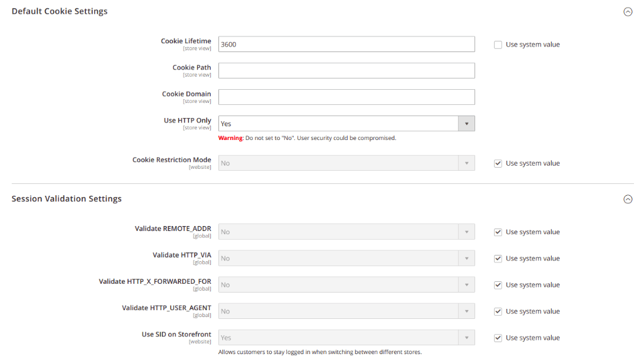Check Use system value for Cookie Lifetime

click(x=498, y=45)
